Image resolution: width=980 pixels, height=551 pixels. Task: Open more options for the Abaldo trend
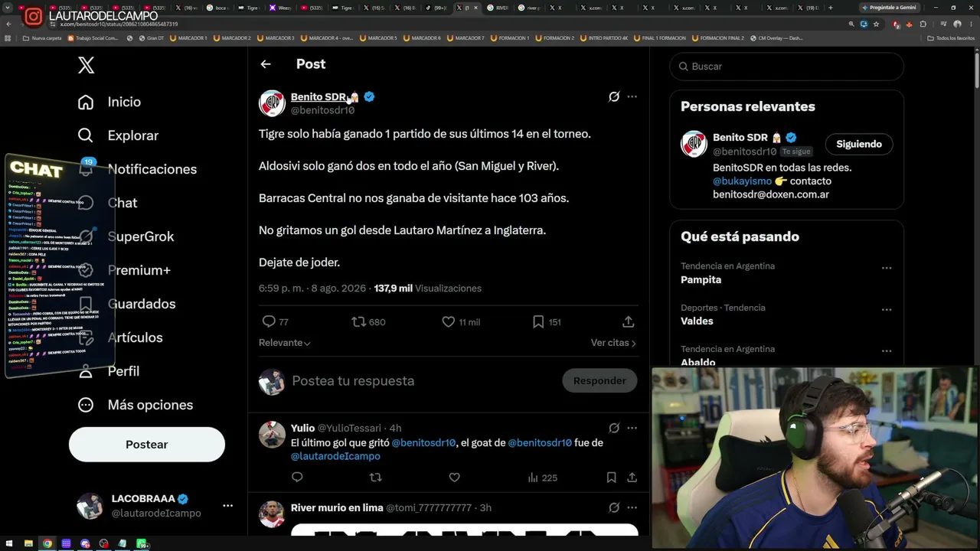point(887,351)
